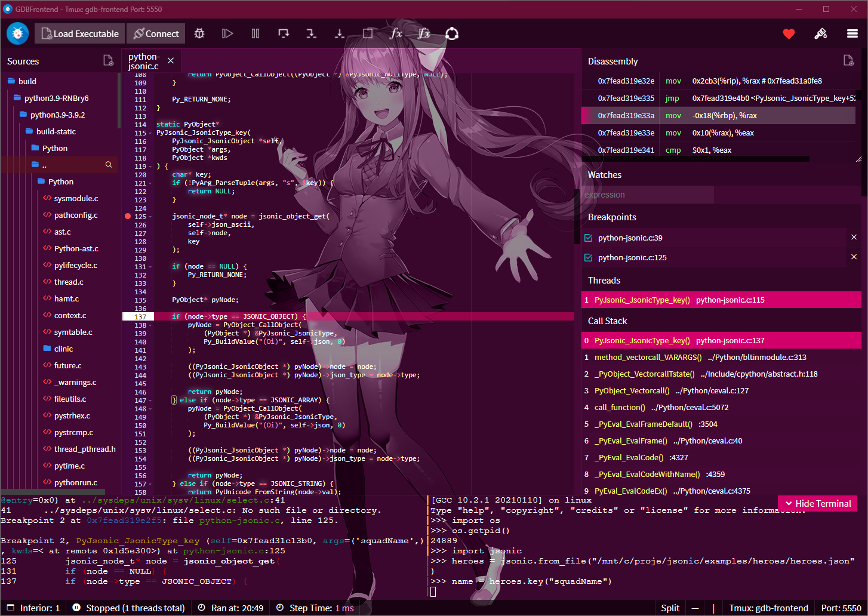Select the Step Into icon
This screenshot has width=868, height=616.
pyautogui.click(x=311, y=33)
